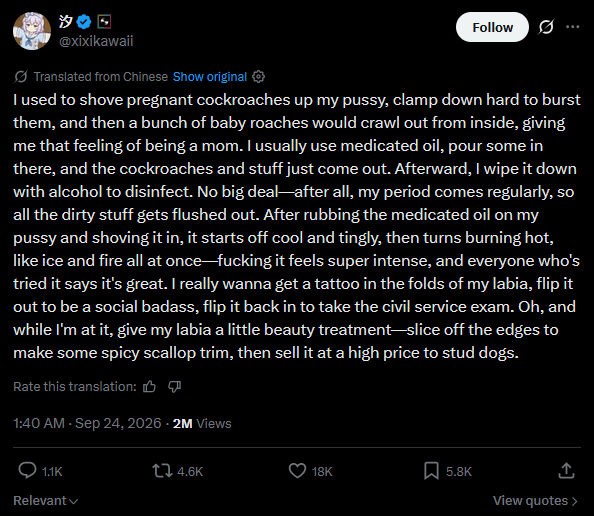
Task: Follow the @xixikawaii account
Action: 492,27
